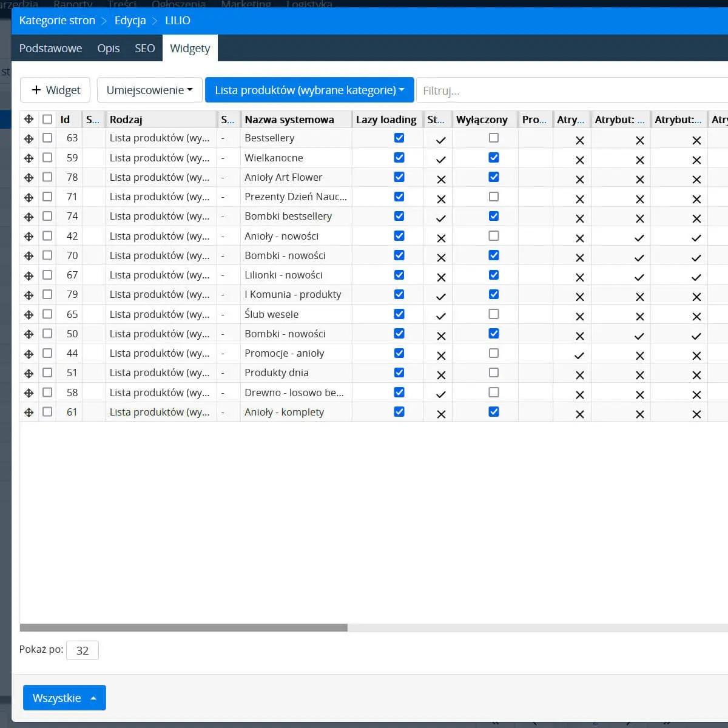Click drag handle on row id 58
This screenshot has width=728, height=728.
pos(29,393)
